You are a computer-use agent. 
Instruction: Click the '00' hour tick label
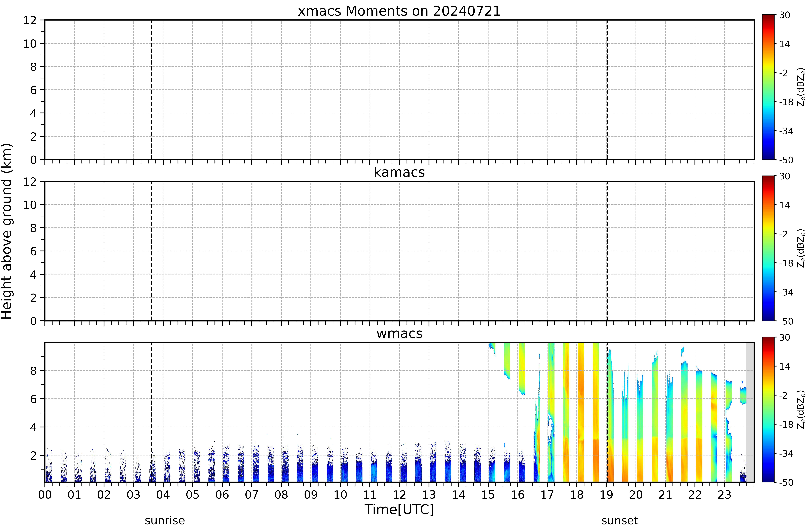point(45,494)
